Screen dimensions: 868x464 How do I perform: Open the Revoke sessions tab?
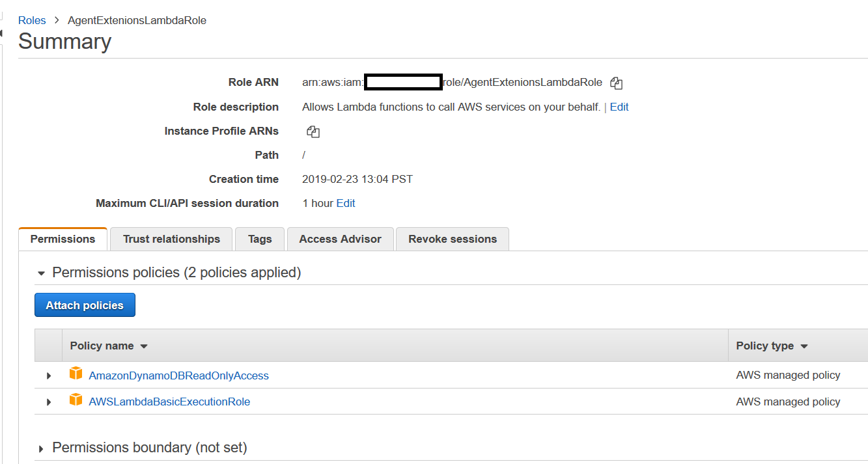(x=453, y=239)
